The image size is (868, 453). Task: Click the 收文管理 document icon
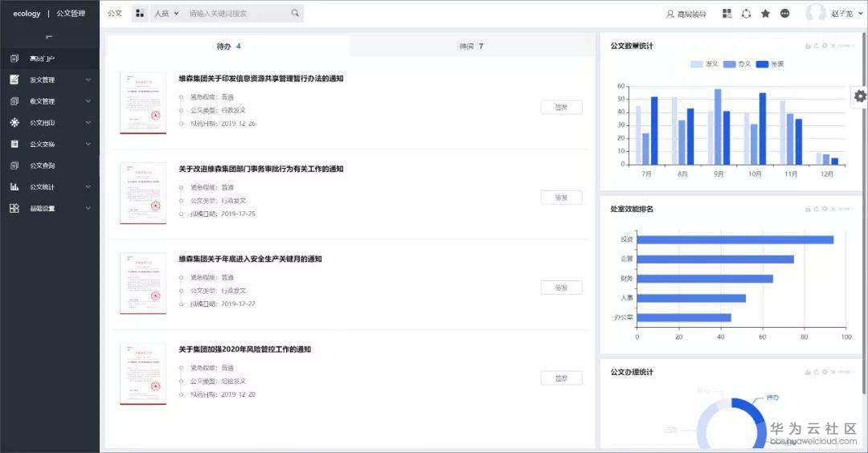[x=14, y=101]
